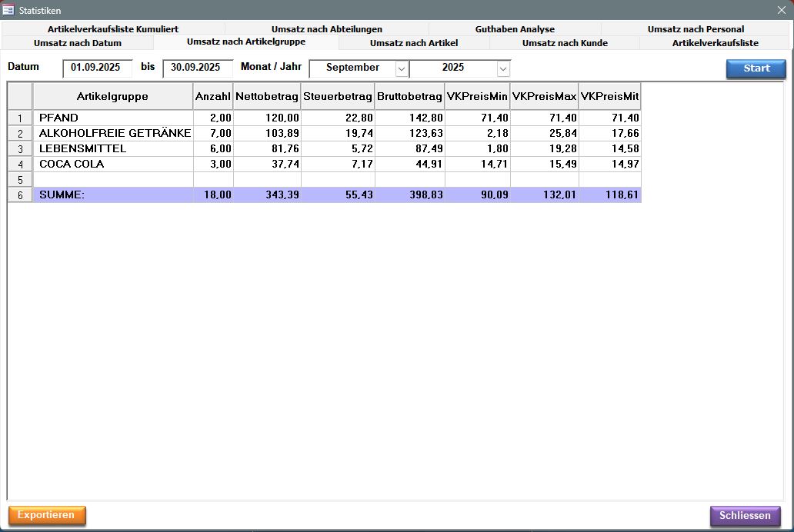Open the Umsatz nach Artikel tab
Screen dimensions: 794x532
tap(413, 43)
